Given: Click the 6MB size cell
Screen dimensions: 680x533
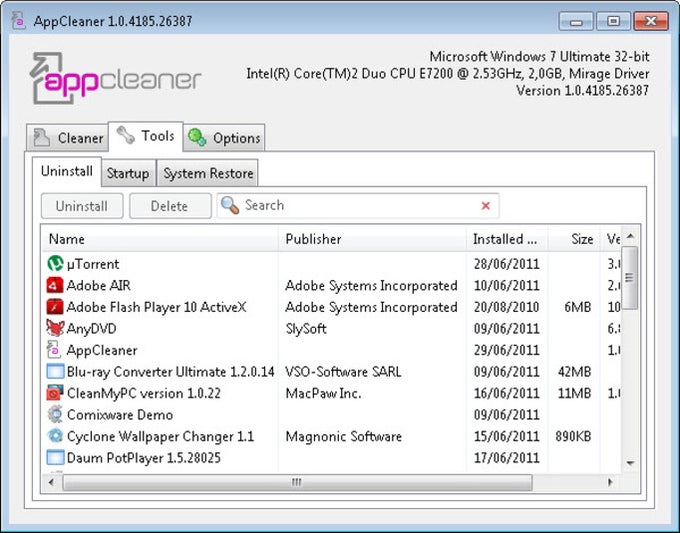Looking at the screenshot, I should pyautogui.click(x=578, y=307).
